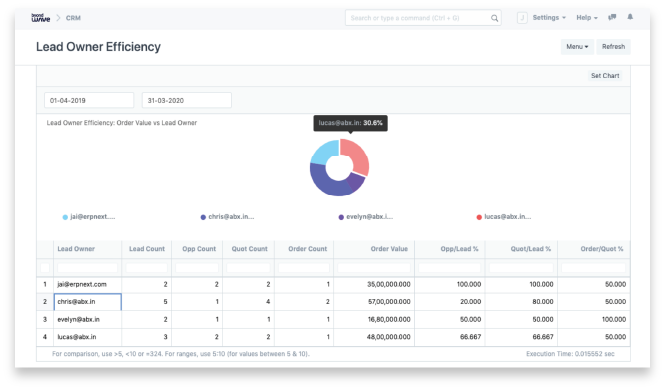Open the notifications bell
Screen dimensions: 665x390
(x=630, y=17)
